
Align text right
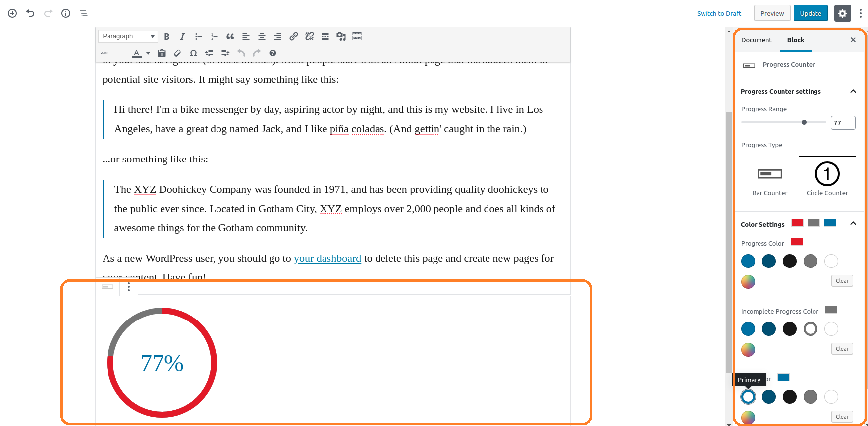pyautogui.click(x=278, y=36)
